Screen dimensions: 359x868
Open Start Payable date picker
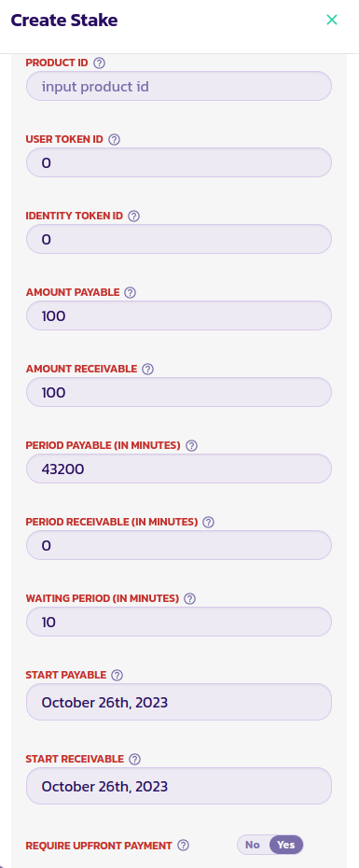click(179, 702)
